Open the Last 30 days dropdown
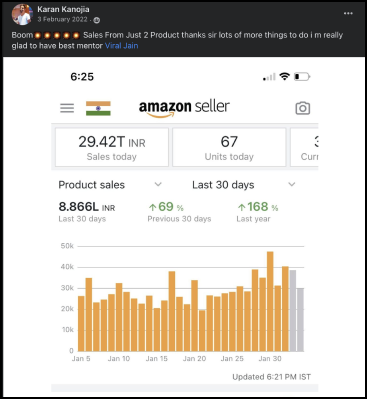 coord(244,185)
